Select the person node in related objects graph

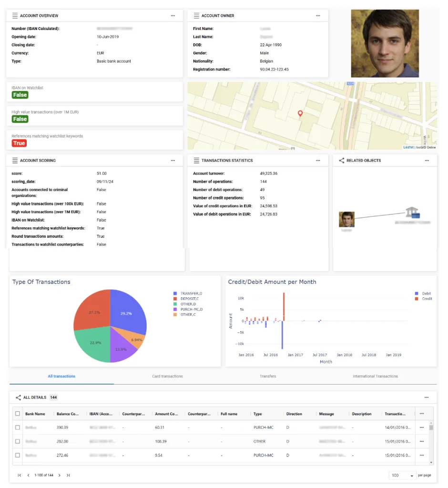coord(346,219)
